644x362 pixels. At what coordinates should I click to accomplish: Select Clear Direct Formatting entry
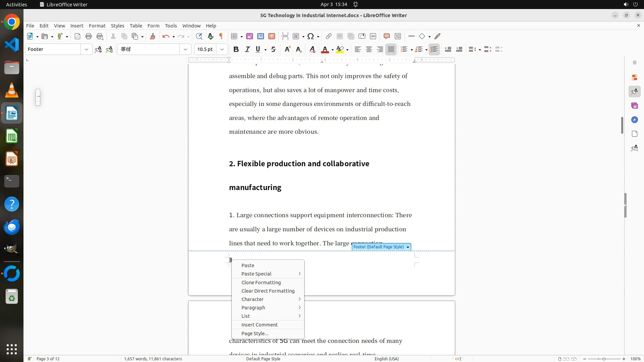click(268, 291)
